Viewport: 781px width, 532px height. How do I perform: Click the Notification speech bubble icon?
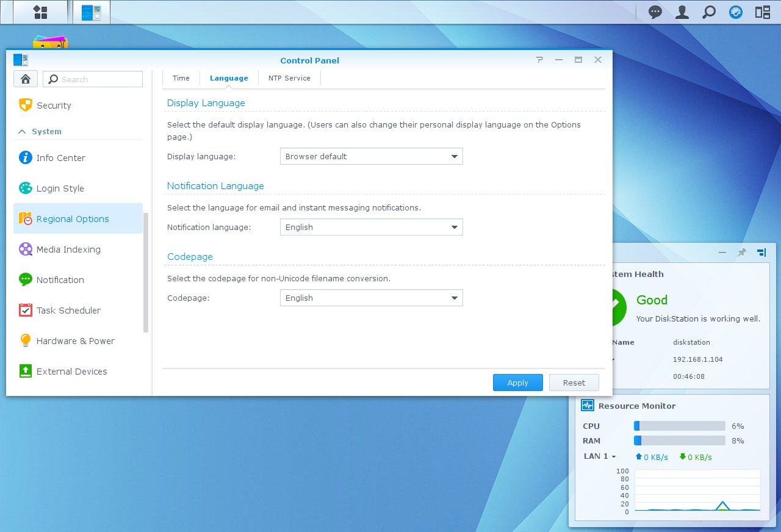tap(25, 279)
